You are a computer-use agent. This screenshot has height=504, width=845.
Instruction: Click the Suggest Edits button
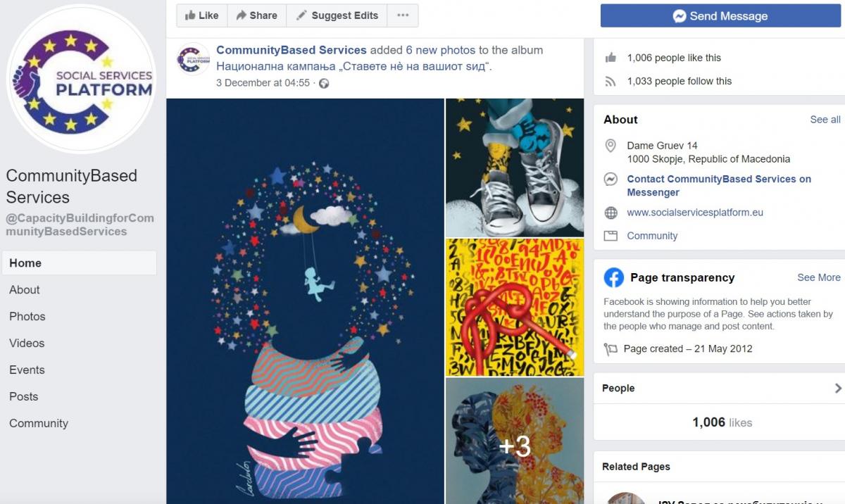tap(337, 15)
